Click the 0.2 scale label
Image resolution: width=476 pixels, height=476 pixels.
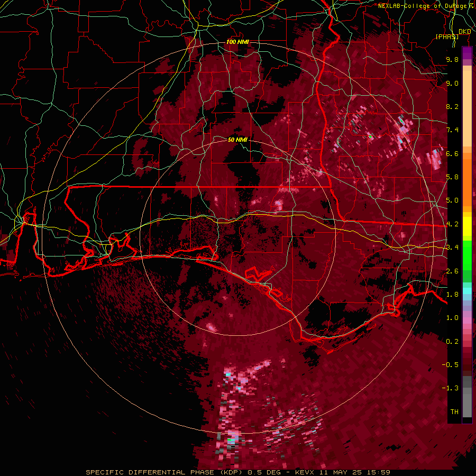[452, 342]
